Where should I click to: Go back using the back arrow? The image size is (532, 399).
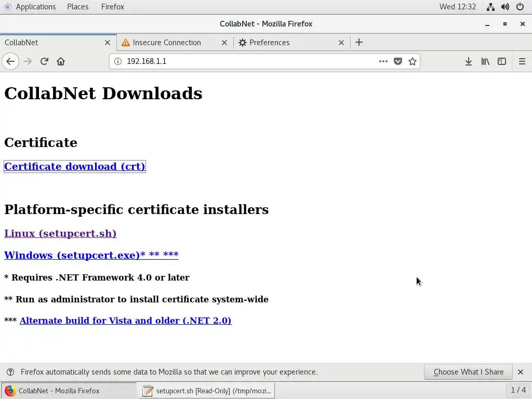[x=10, y=61]
